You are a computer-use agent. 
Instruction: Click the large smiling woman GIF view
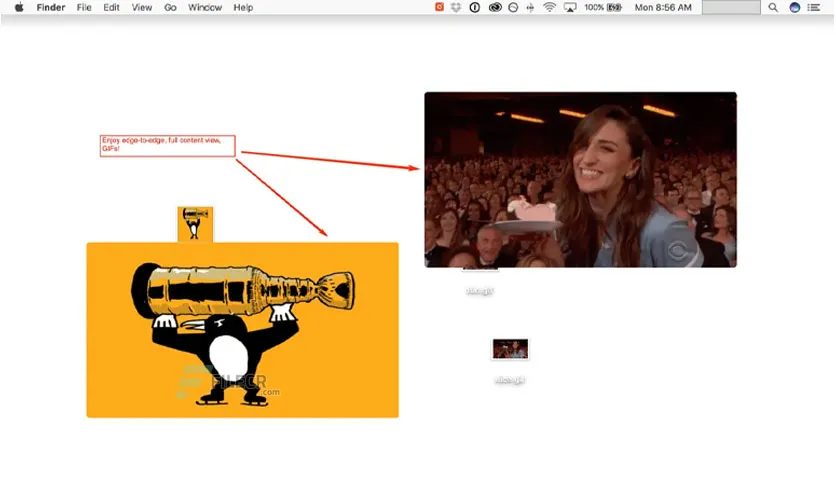tap(581, 180)
